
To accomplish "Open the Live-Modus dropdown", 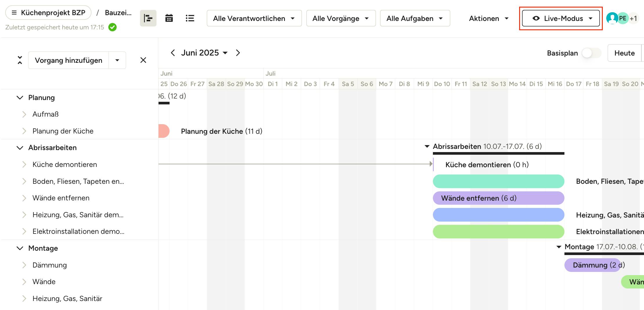I will (561, 18).
